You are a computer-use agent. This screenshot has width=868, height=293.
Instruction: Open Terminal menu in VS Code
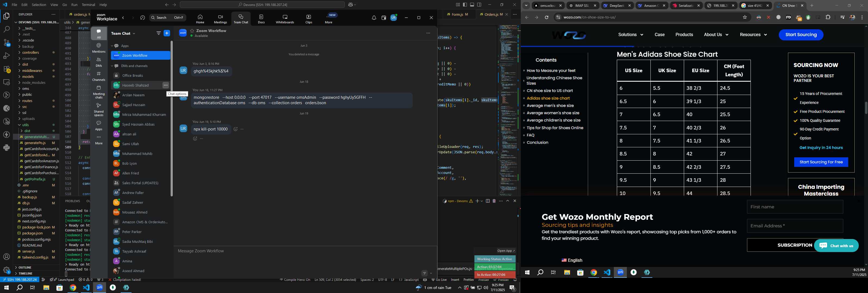(88, 5)
